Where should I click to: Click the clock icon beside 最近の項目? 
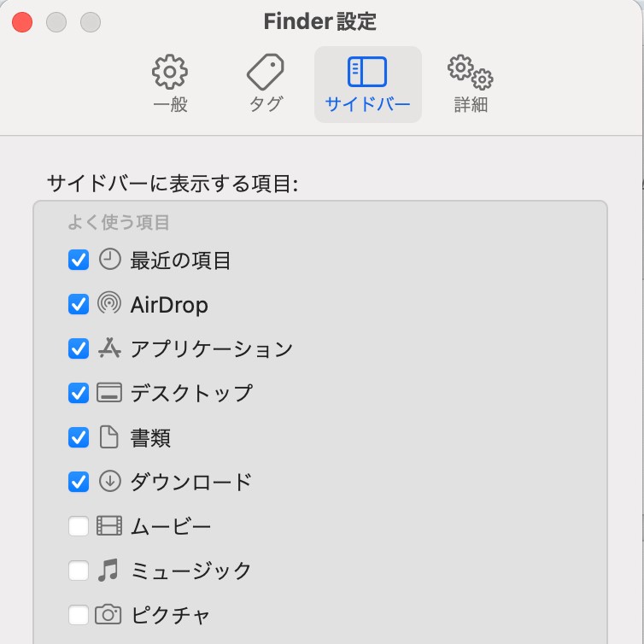click(x=109, y=259)
